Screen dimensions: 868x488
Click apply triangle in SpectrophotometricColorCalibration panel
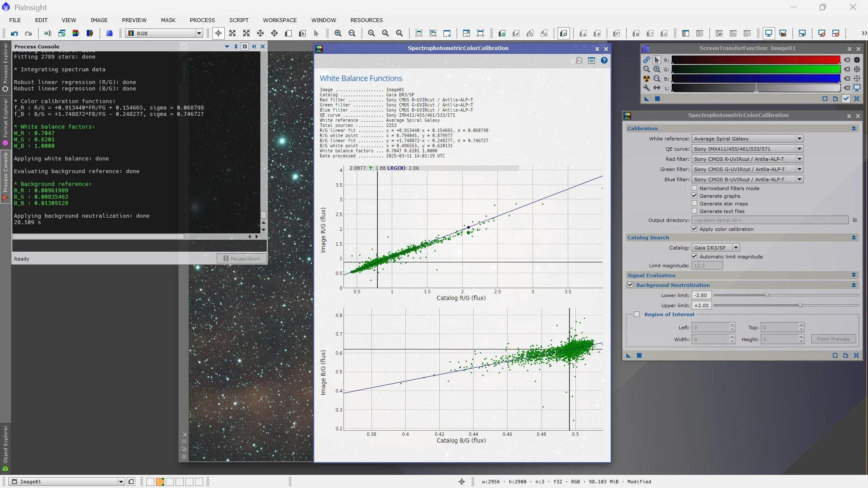coord(628,356)
